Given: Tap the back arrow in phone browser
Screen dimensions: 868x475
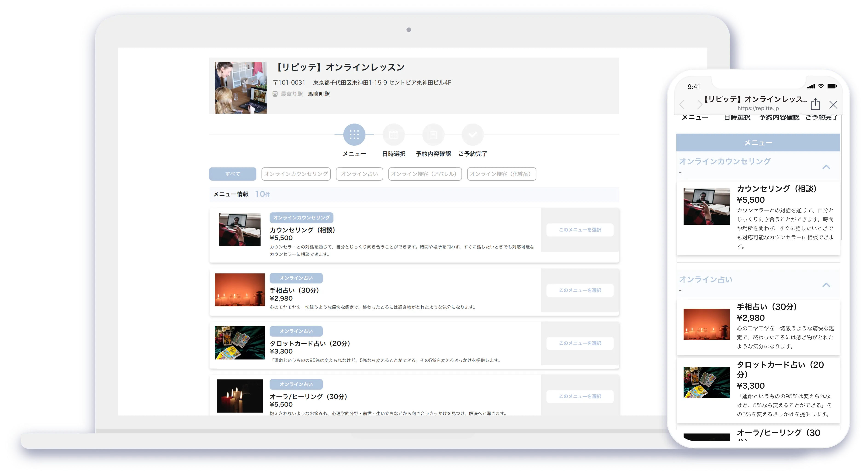Looking at the screenshot, I should pos(682,105).
